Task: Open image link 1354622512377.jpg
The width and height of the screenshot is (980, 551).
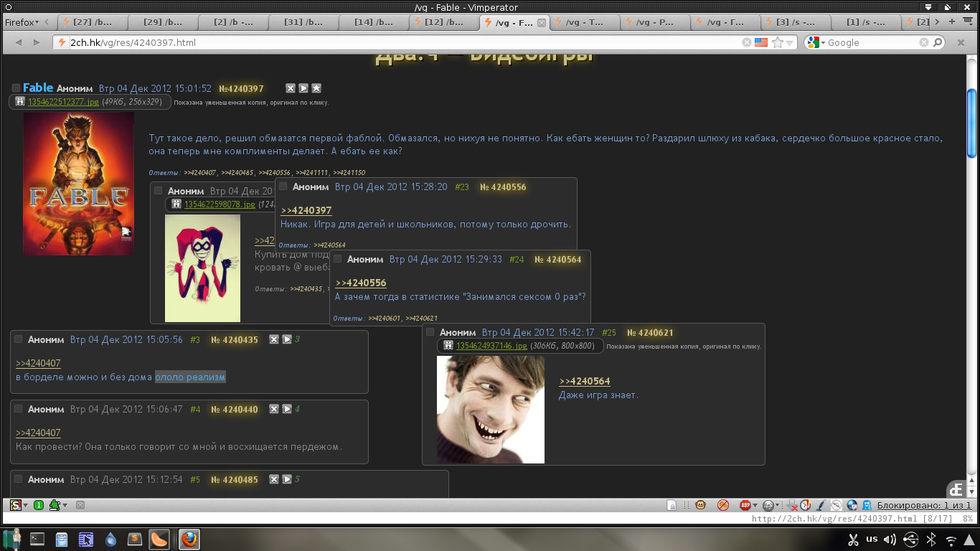Action: pos(64,102)
